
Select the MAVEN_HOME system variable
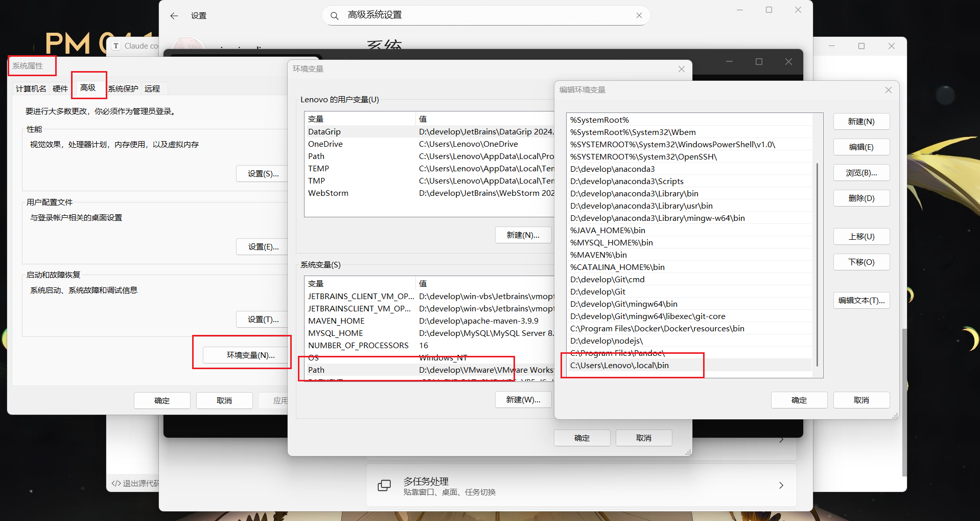[430, 321]
